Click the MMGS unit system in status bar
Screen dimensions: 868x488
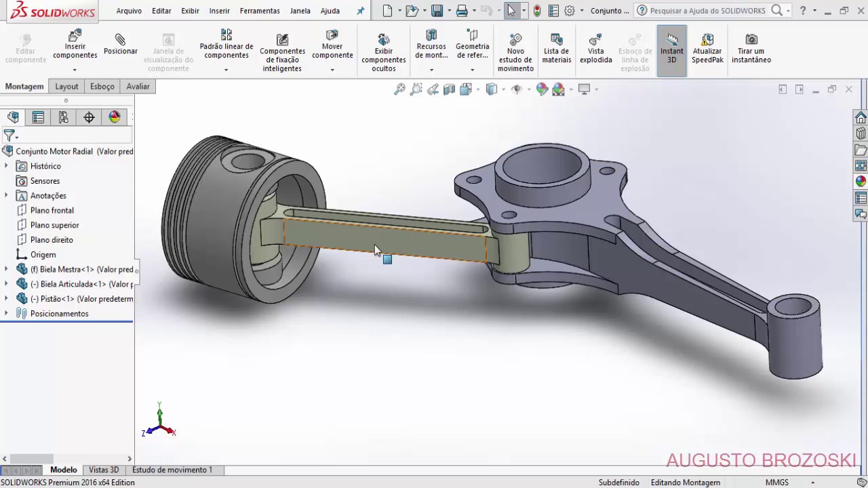777,483
